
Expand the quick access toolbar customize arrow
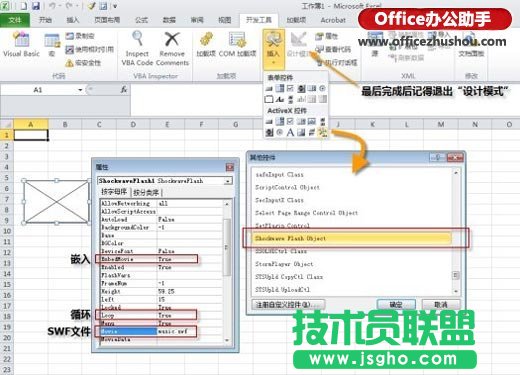[x=115, y=6]
